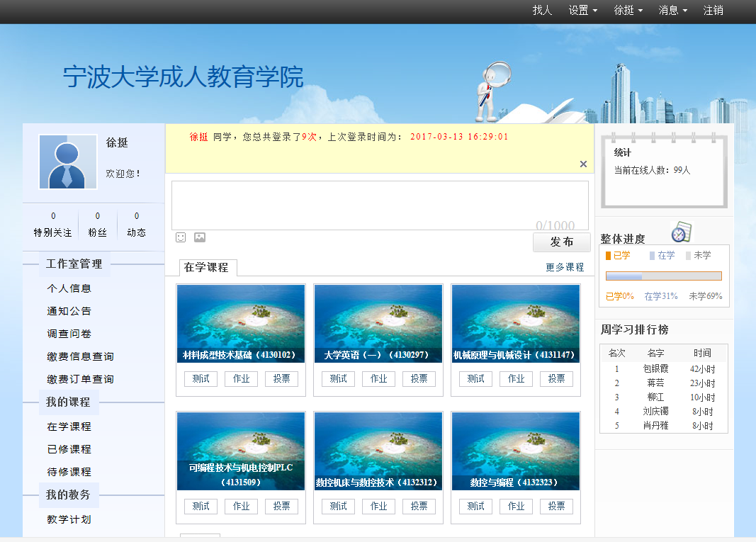Close the yellow login notification banner
This screenshot has height=542, width=756.
click(x=583, y=164)
